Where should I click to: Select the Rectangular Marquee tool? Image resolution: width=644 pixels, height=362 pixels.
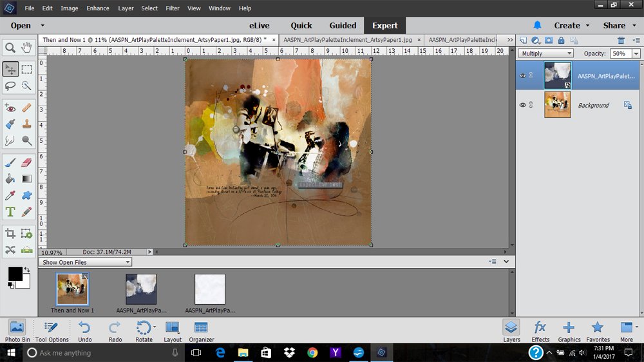(26, 69)
